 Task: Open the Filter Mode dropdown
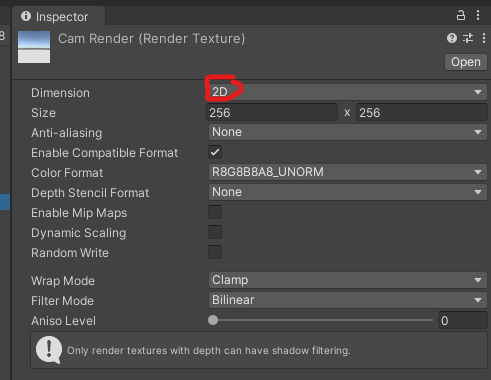click(347, 300)
